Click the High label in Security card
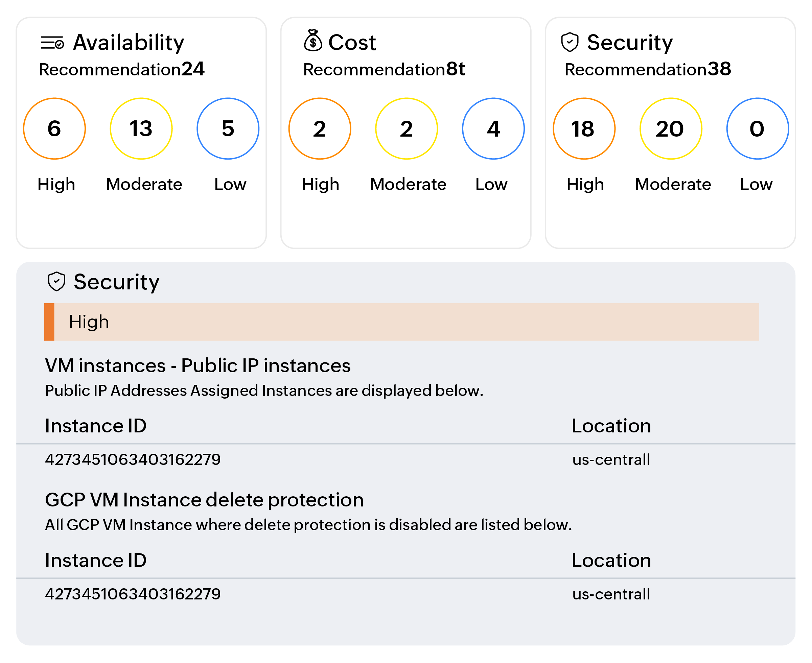812x663 pixels. coord(585,185)
